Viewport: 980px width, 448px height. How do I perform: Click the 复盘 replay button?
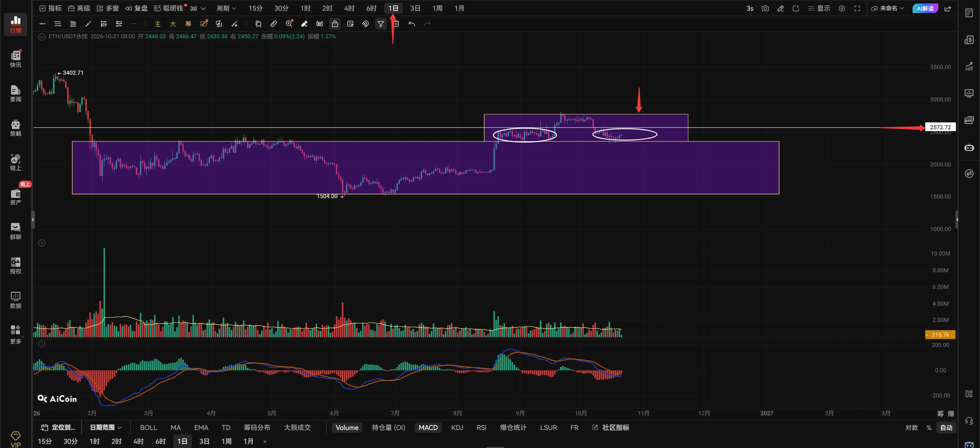pyautogui.click(x=136, y=8)
